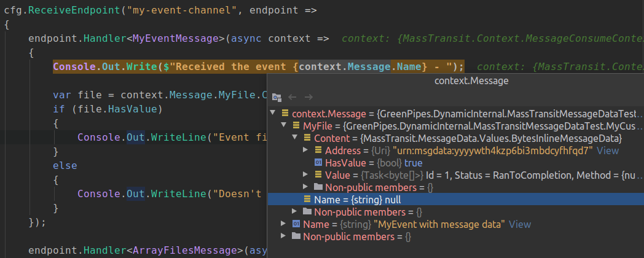Screen dimensions: 644x258
Task: Open View link next to Address value
Action: 608,150
